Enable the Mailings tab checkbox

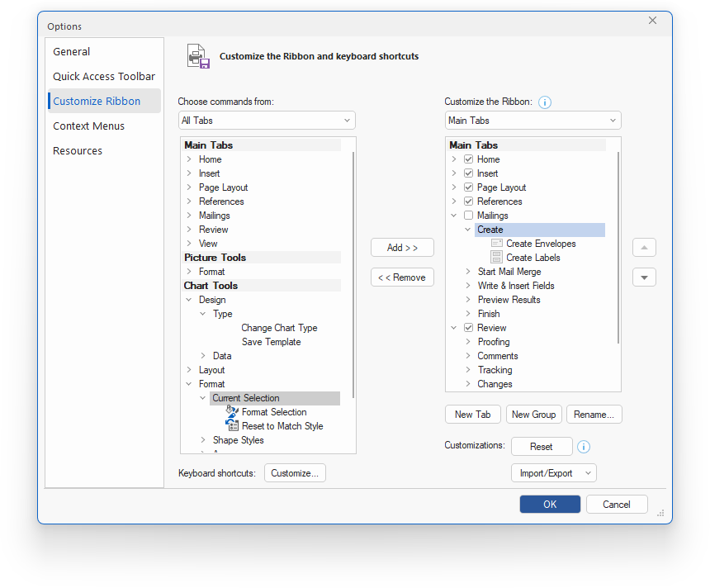(x=469, y=216)
